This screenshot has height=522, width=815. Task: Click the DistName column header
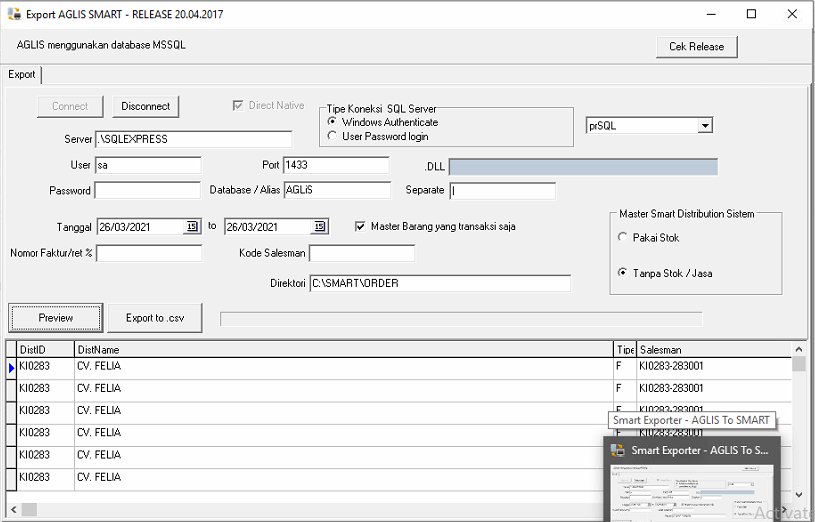344,350
